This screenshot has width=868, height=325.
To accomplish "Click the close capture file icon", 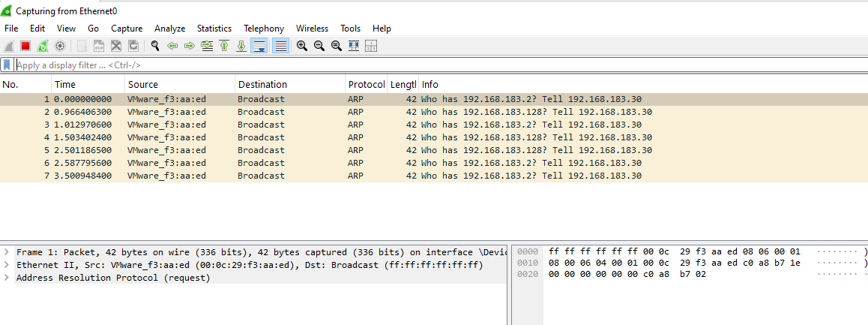I will [x=116, y=46].
